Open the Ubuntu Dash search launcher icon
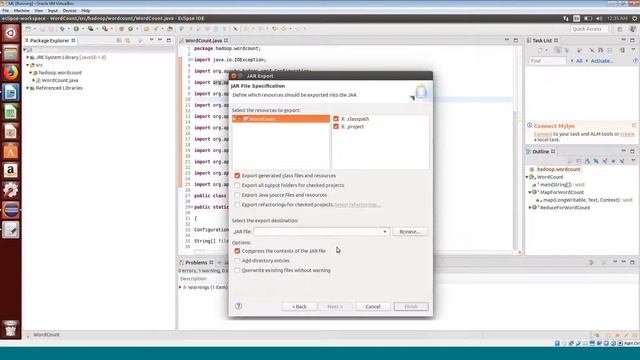640x360 pixels. coord(11,33)
